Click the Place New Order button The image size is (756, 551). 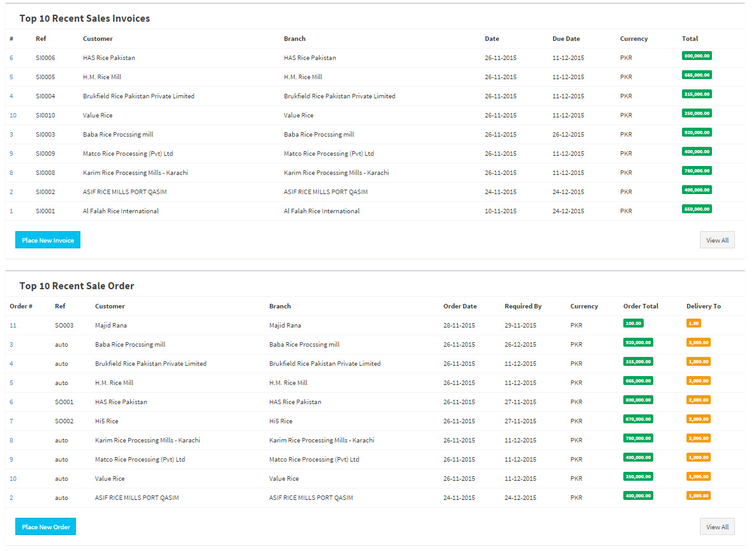pos(46,526)
